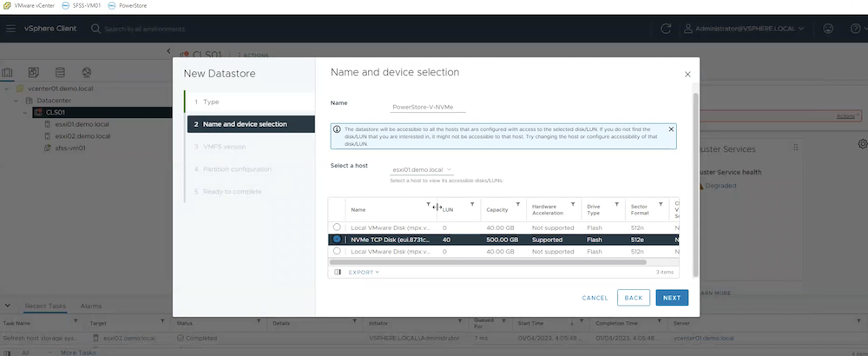Click the 500.00 GB capacity cell
Viewport: 868px width, 356px height.
coord(502,240)
